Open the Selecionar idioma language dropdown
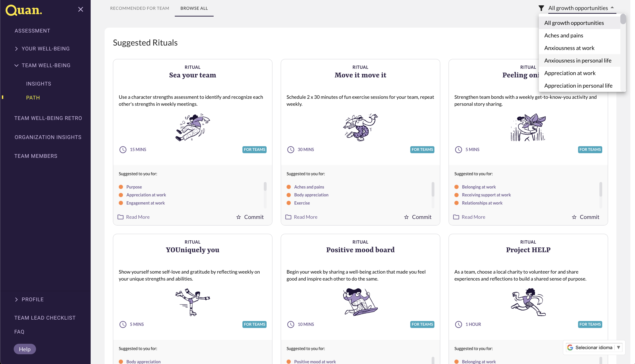 click(x=594, y=347)
